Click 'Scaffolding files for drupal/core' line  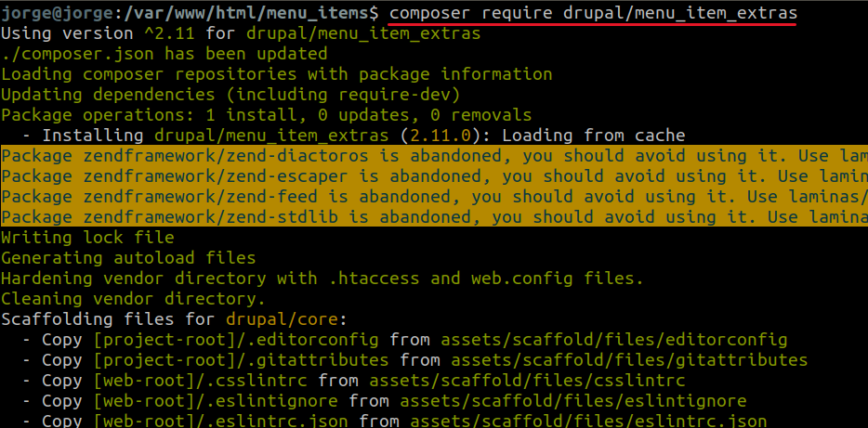pyautogui.click(x=174, y=319)
